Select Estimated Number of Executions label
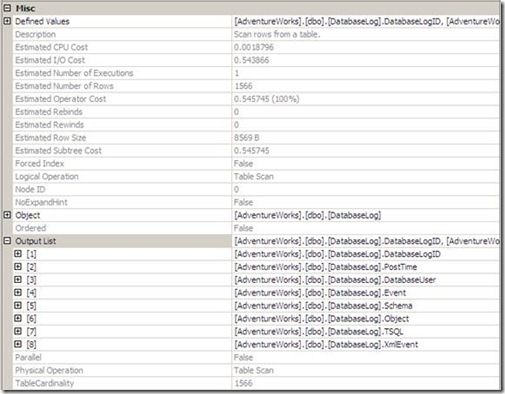This screenshot has width=505, height=394. tap(74, 73)
